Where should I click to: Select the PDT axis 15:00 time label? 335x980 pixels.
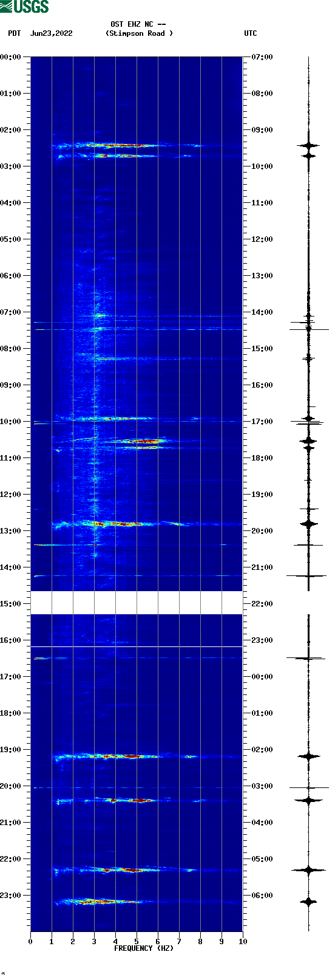(10, 604)
